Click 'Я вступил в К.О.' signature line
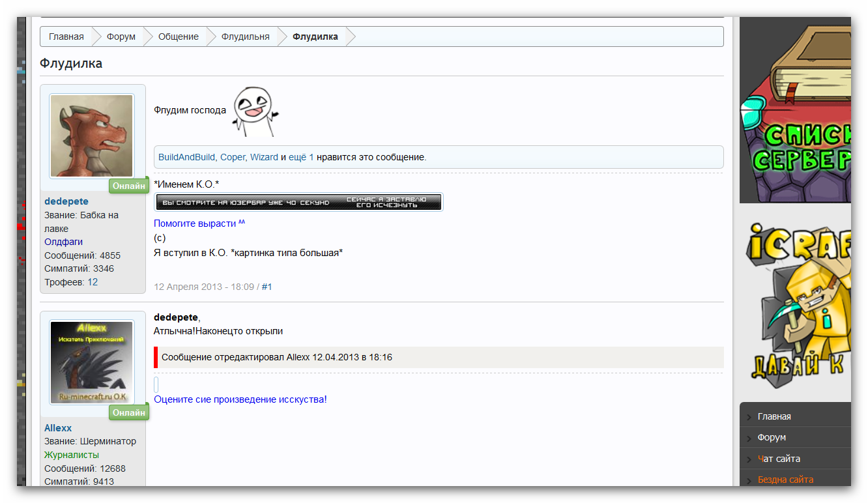 [248, 252]
